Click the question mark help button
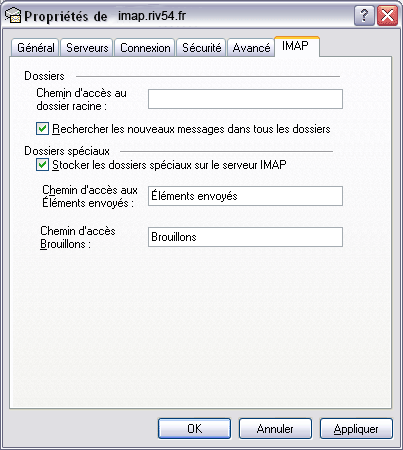Viewport: 403px width, 450px height. [364, 15]
